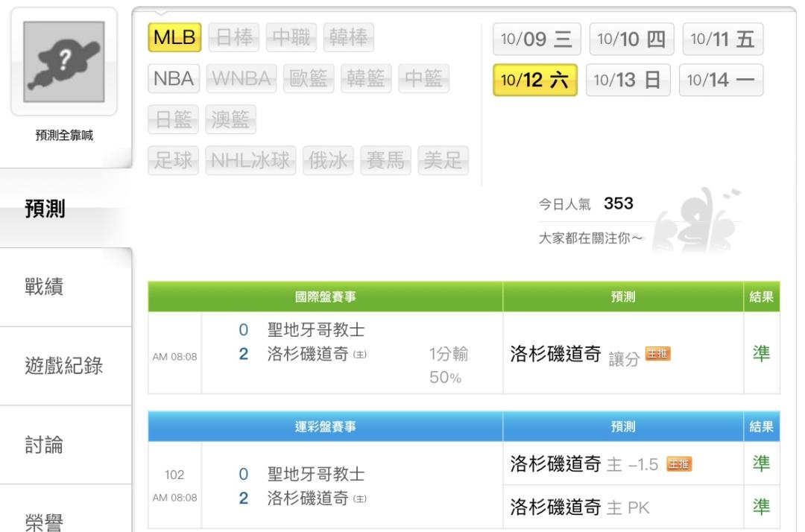Select the NBA league filter
Viewport: 805px width, 532px height.
point(174,78)
